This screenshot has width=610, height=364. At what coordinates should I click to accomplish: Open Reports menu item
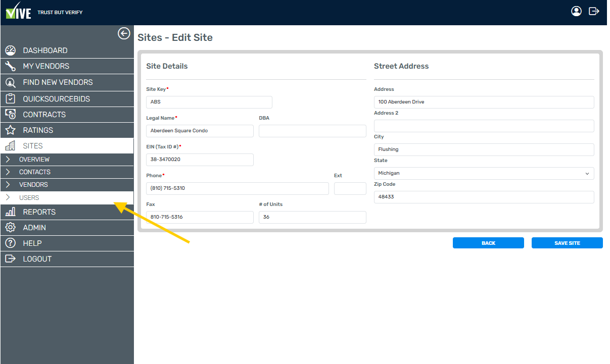point(67,212)
